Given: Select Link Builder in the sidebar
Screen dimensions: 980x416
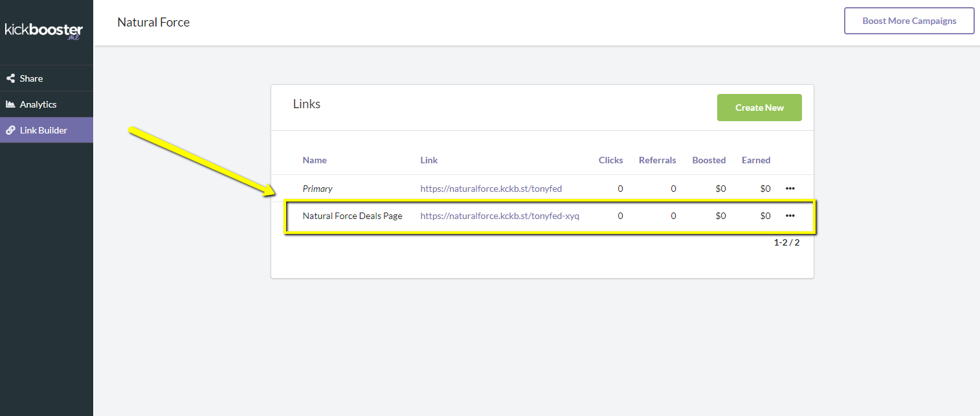Looking at the screenshot, I should pos(47,130).
